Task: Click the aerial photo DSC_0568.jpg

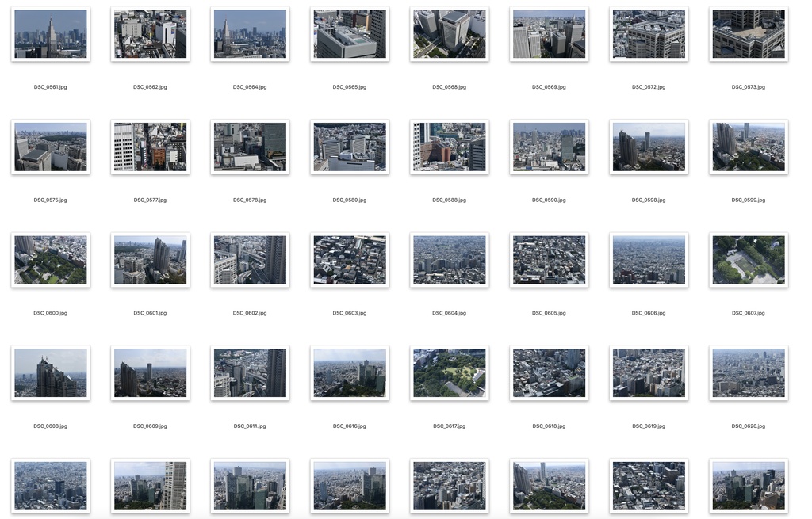Action: (449, 33)
